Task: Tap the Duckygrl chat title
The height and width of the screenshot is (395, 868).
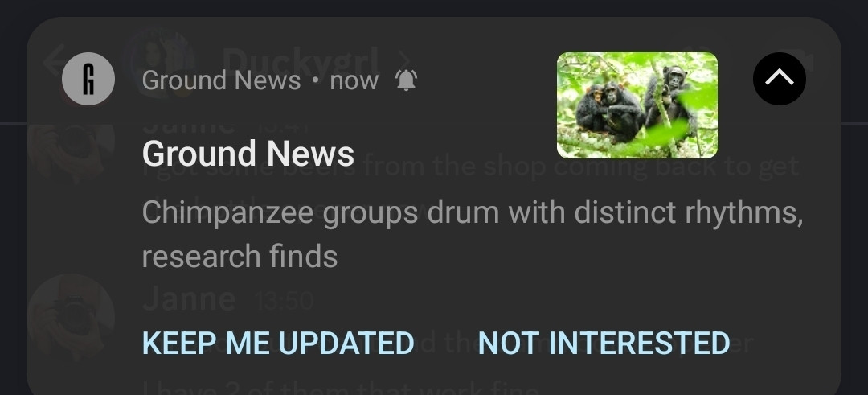Action: [x=301, y=61]
